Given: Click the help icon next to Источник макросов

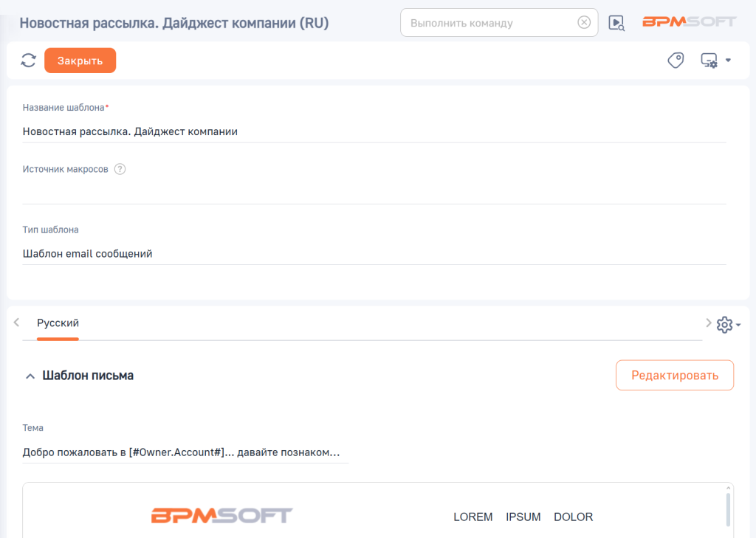Looking at the screenshot, I should pyautogui.click(x=120, y=169).
